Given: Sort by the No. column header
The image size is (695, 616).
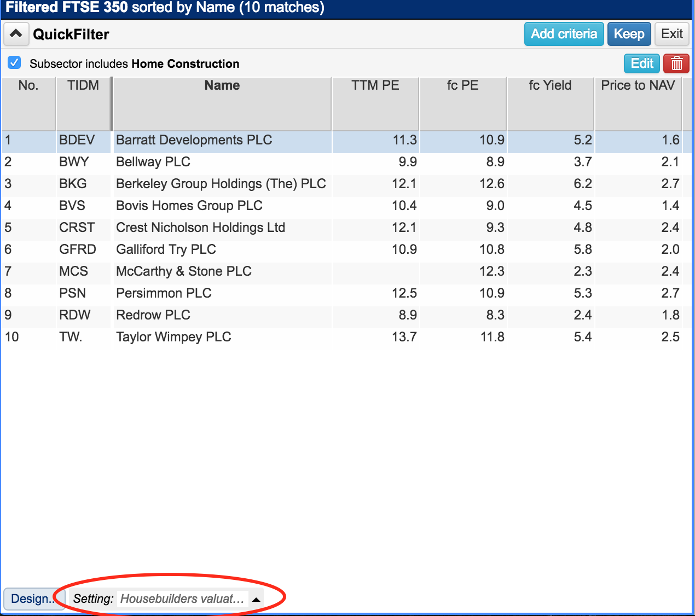Looking at the screenshot, I should click(28, 103).
